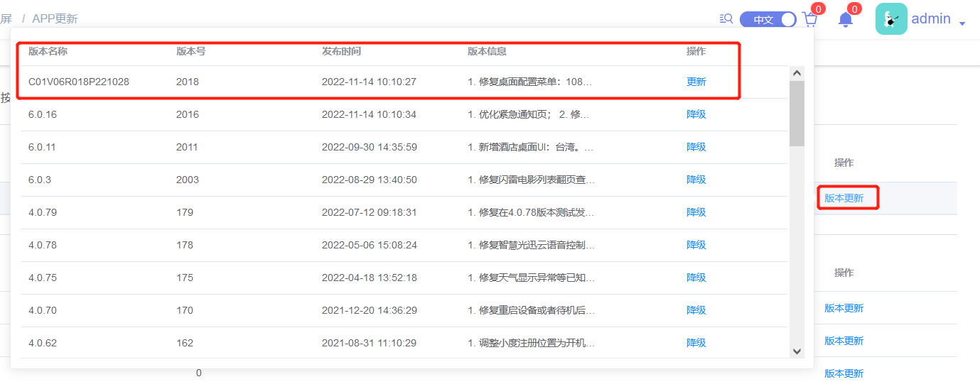
Task: Click 降级 on the 6.0.3 row
Action: pyautogui.click(x=696, y=180)
